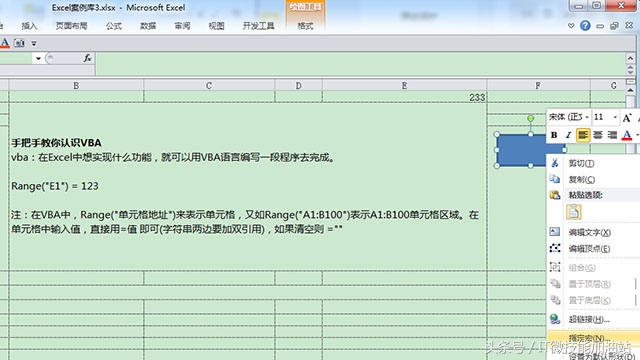The height and width of the screenshot is (360, 640).
Task: Click the mini toolbar font color A
Action: (x=627, y=135)
